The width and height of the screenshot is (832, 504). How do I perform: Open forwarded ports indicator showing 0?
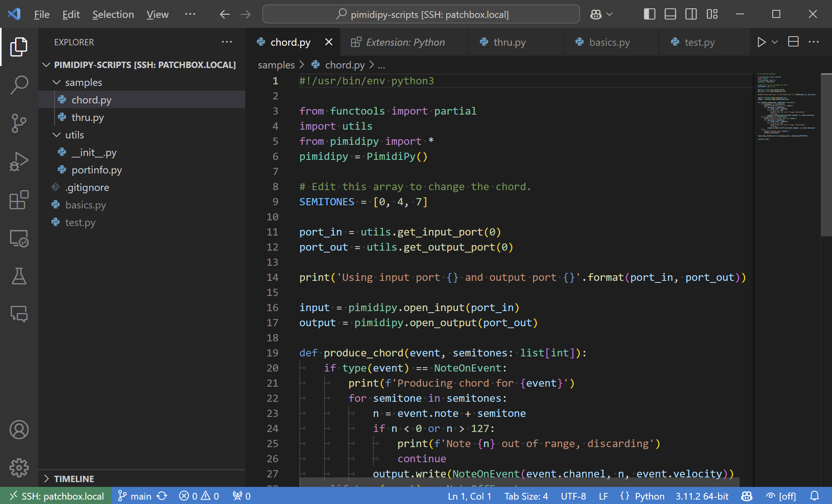click(242, 496)
